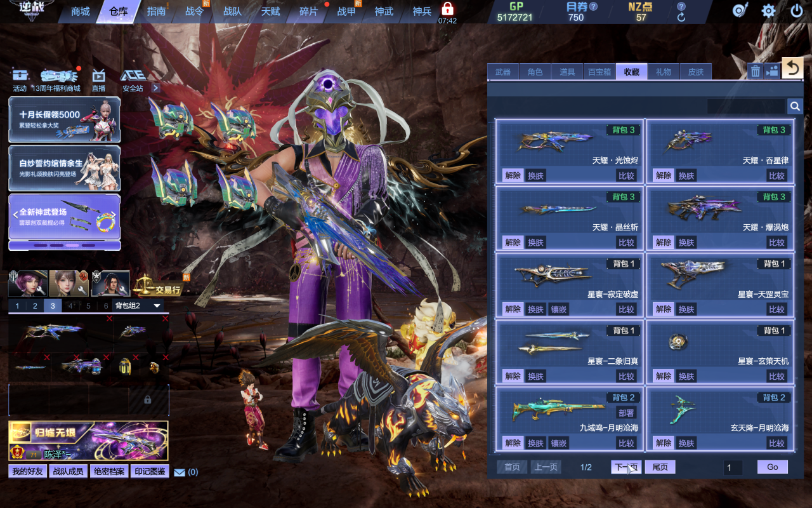Open the 背包组2 dropdown

pyautogui.click(x=138, y=305)
